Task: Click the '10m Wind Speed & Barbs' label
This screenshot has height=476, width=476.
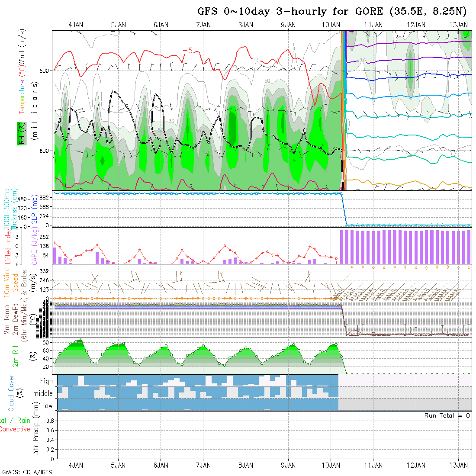Action: point(15,282)
